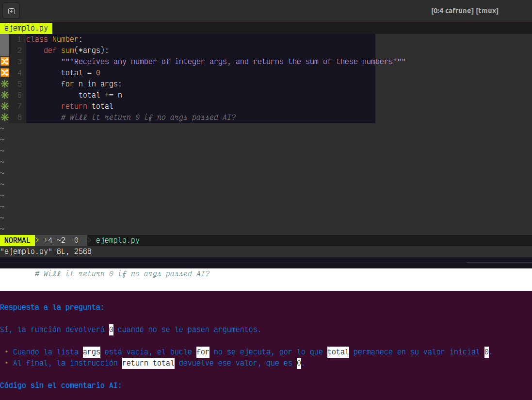Click the green asterisk sign on line 6
The width and height of the screenshot is (532, 400).
pos(5,95)
